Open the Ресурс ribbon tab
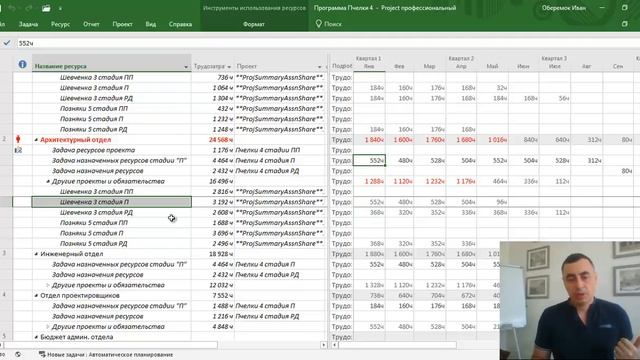Viewport: 640px width, 360px height. coord(60,24)
